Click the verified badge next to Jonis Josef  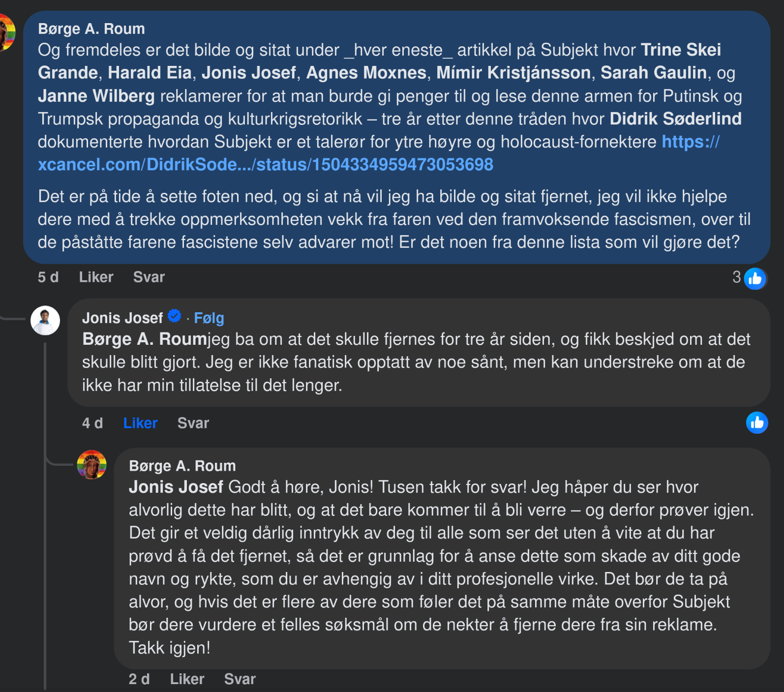[x=174, y=316]
